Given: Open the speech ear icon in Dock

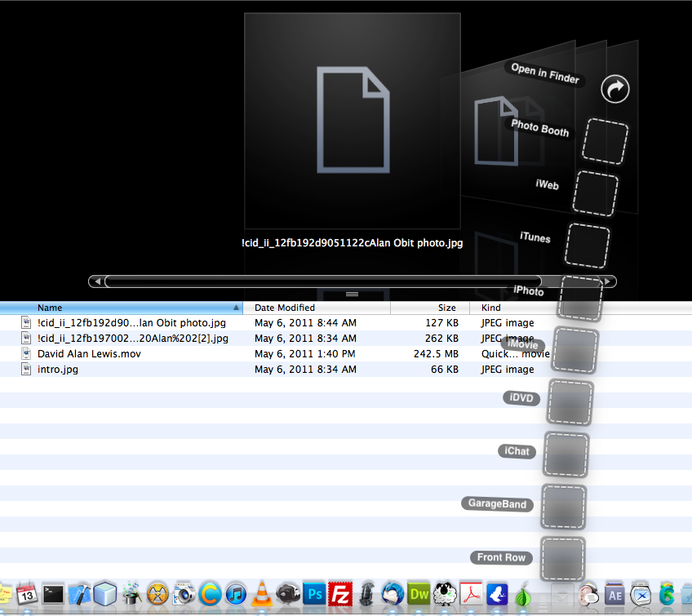Looking at the screenshot, I should [588, 595].
